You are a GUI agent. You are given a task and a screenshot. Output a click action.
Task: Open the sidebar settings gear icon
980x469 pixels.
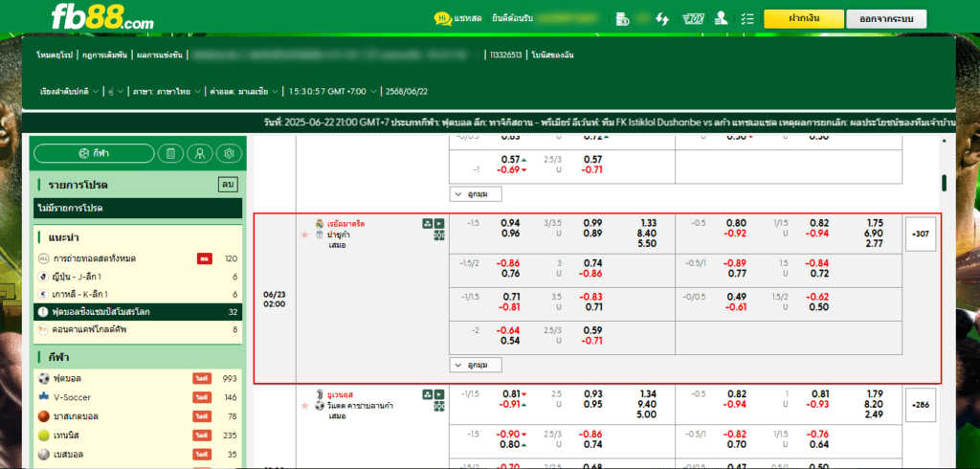tap(229, 153)
